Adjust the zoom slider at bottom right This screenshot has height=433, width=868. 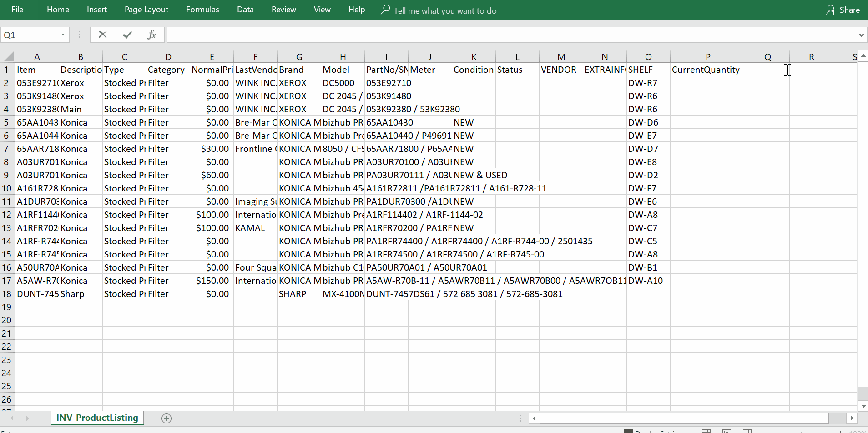tap(802, 431)
